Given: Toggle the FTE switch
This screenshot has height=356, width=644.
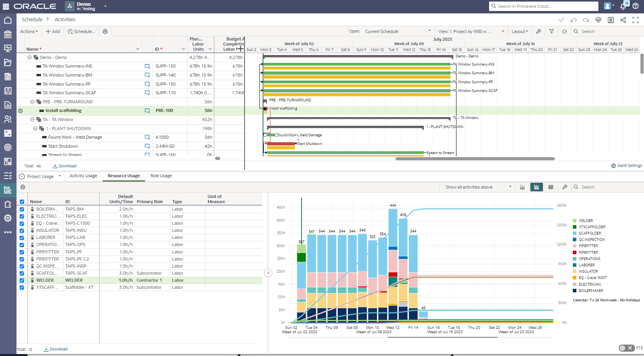Looking at the screenshot, I should click(626, 348).
